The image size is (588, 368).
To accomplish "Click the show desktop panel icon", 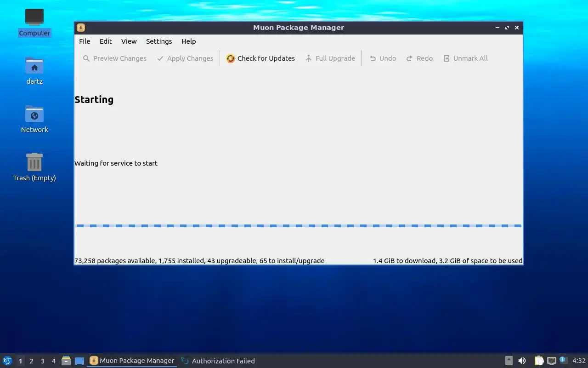I will [x=79, y=361].
